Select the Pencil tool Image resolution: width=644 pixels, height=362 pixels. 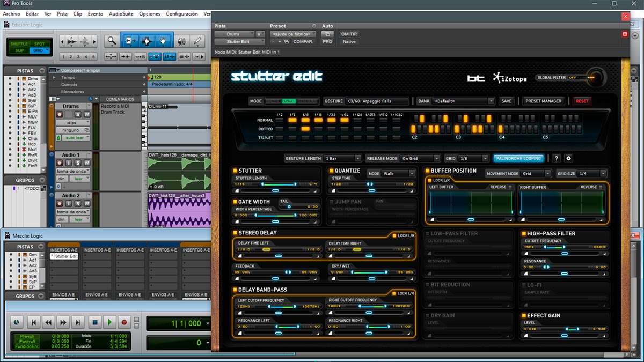click(x=198, y=41)
